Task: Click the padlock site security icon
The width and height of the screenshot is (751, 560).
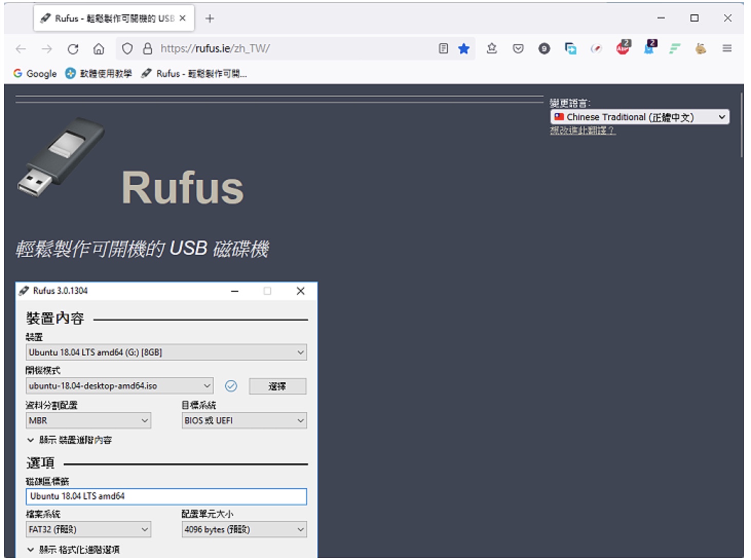Action: 147,49
